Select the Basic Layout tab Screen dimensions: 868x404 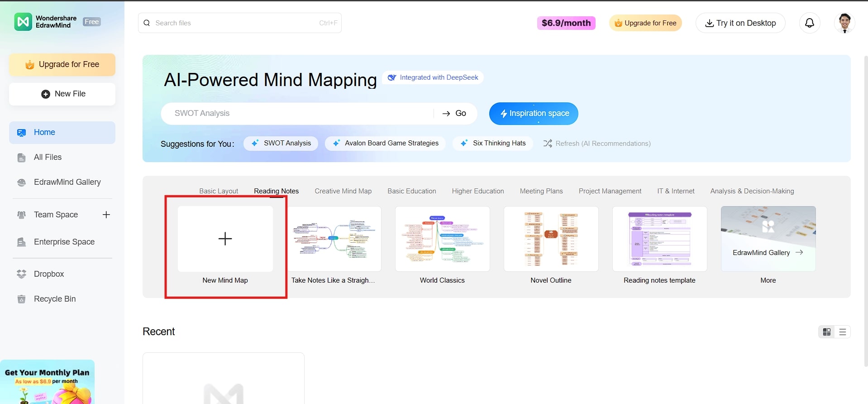tap(219, 191)
